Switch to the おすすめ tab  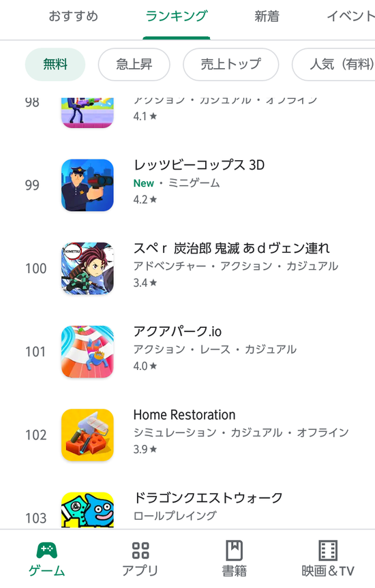73,16
